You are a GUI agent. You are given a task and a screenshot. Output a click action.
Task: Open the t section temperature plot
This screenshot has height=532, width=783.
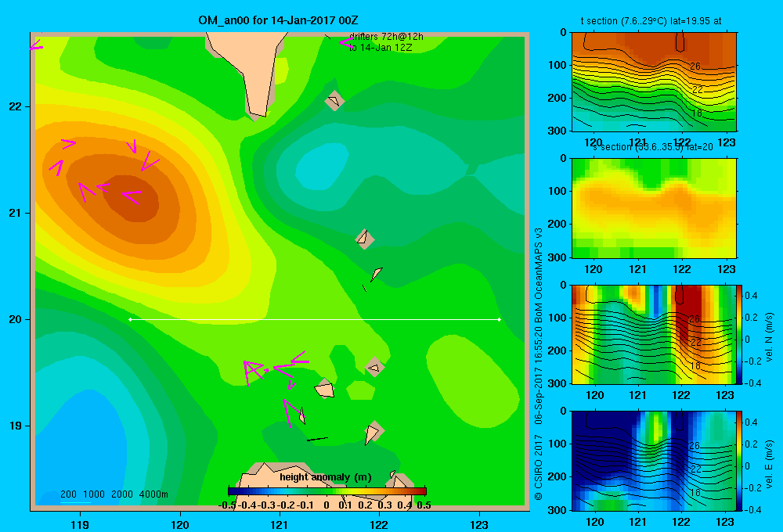tap(654, 82)
